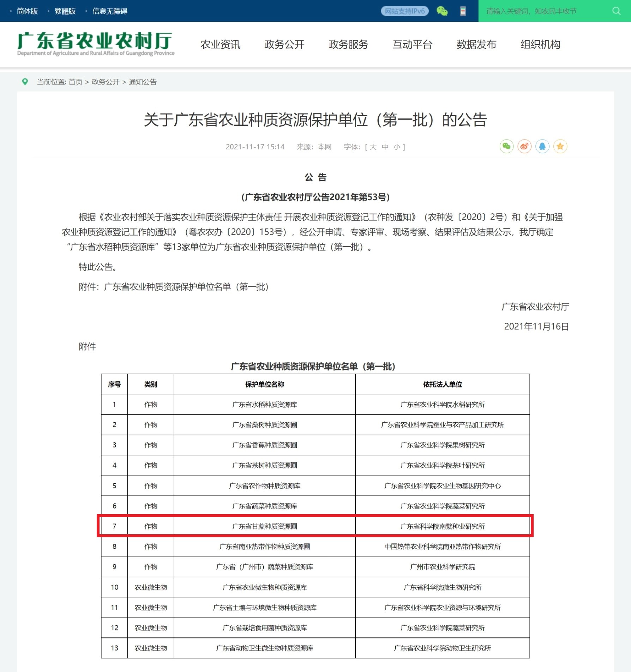631x672 pixels.
Task: Add article to favorites star icon
Action: (560, 146)
